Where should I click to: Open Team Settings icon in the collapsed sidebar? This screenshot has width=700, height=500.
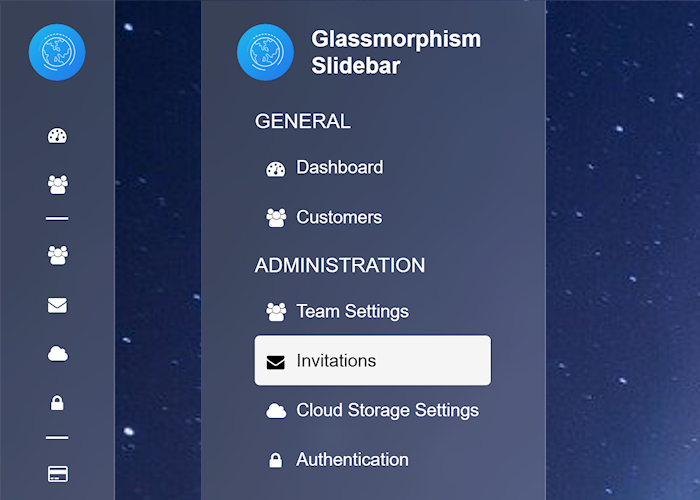click(57, 255)
